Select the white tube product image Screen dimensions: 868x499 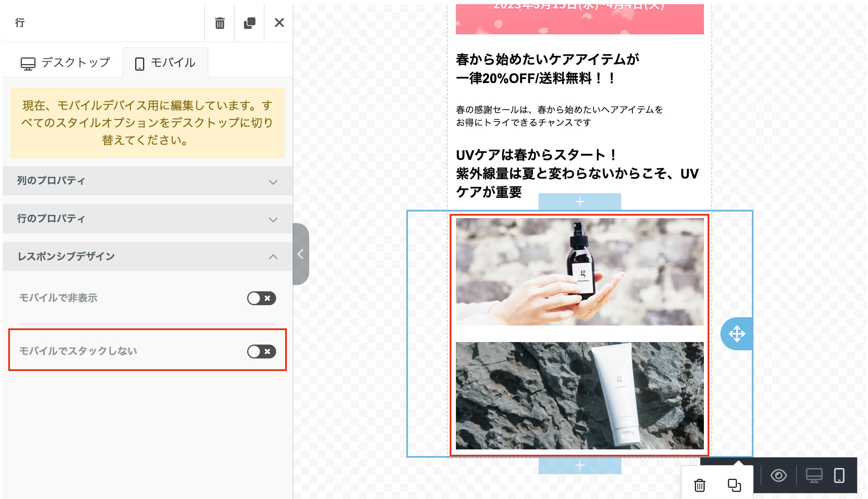point(579,395)
